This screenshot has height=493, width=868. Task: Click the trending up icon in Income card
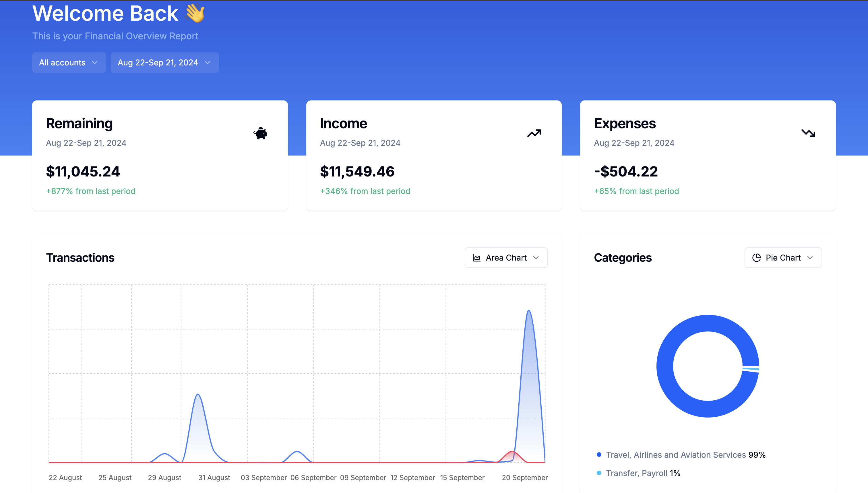click(534, 133)
